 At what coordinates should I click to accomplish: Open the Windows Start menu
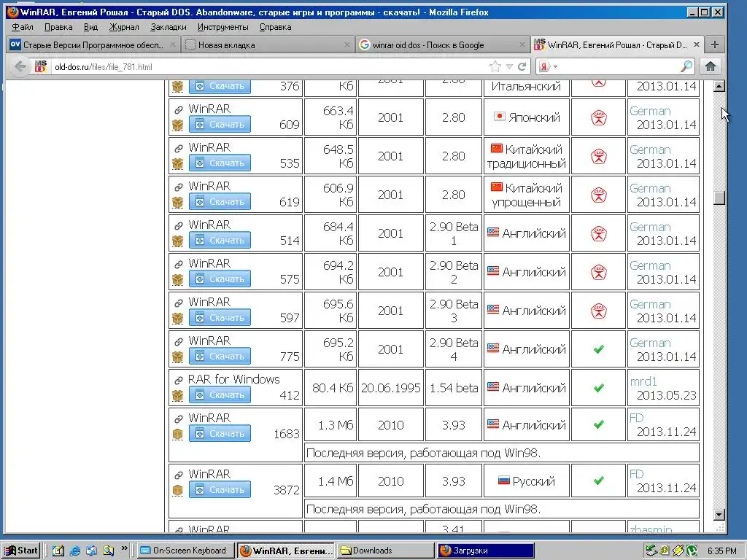(20, 551)
